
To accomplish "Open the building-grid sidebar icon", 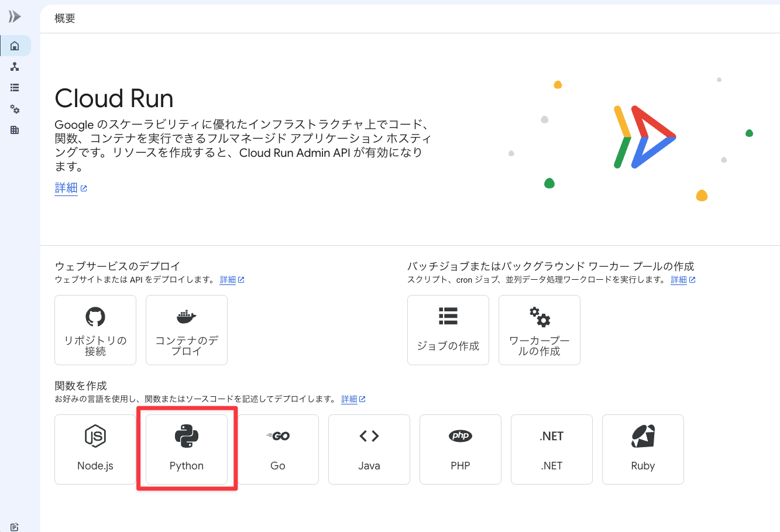I will 15,130.
